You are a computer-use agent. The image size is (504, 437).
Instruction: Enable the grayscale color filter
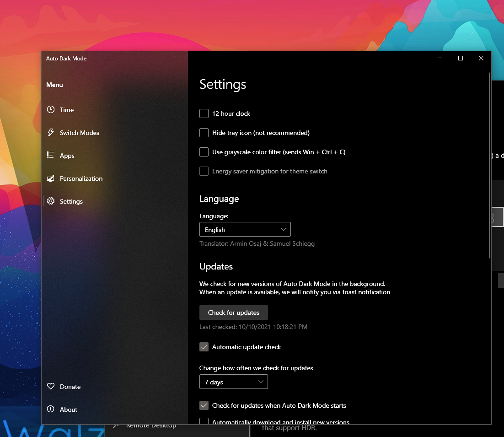point(204,152)
